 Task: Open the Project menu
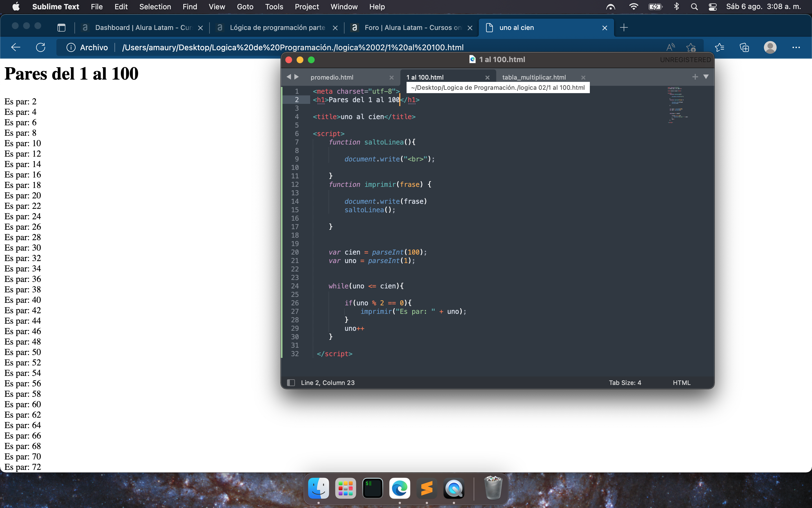point(307,7)
